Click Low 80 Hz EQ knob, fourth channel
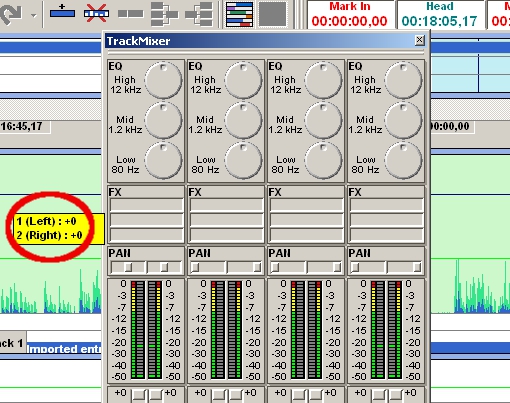This screenshot has width=510, height=403. click(x=403, y=160)
